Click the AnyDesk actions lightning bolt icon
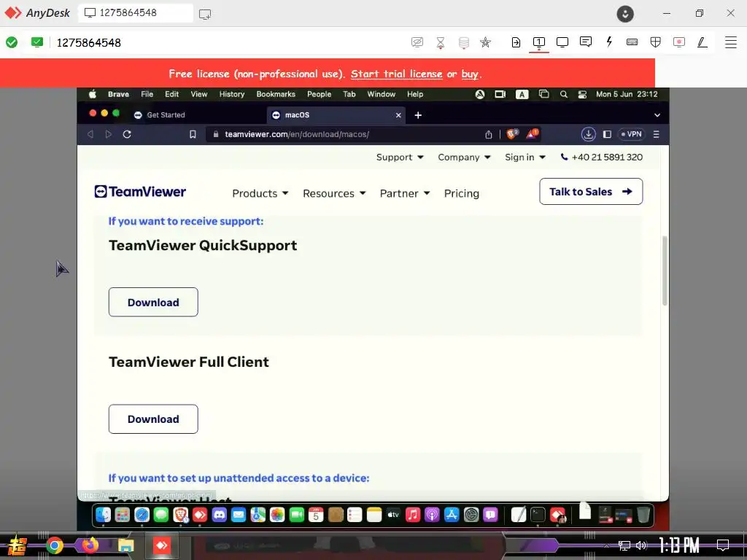 609,42
